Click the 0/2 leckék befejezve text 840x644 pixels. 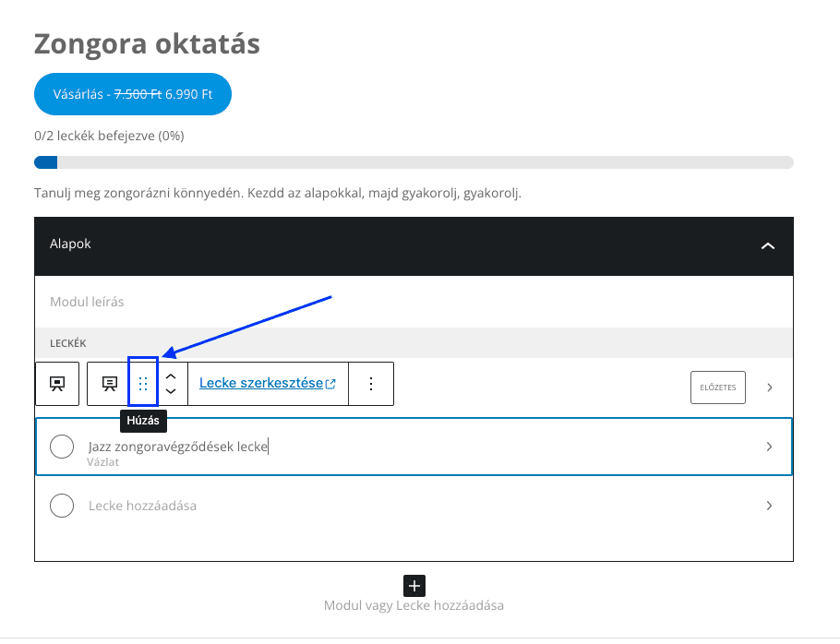(109, 136)
